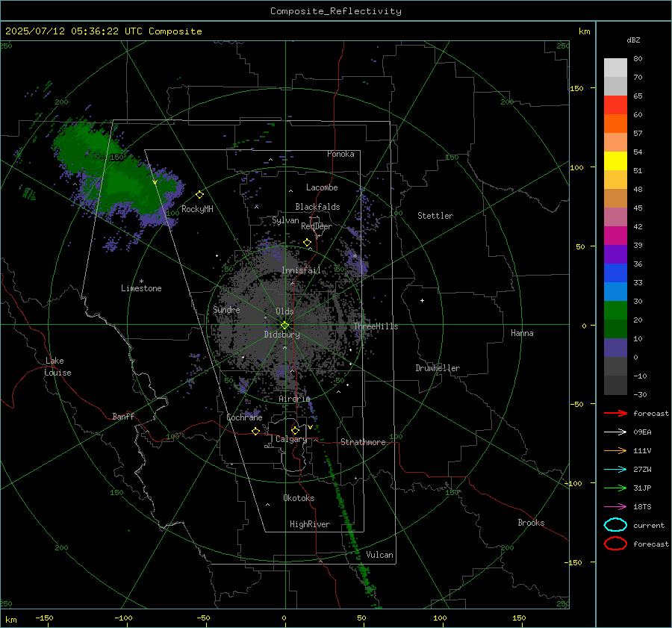Click the Ponoka label
Screen dimensions: 672x628
340,154
